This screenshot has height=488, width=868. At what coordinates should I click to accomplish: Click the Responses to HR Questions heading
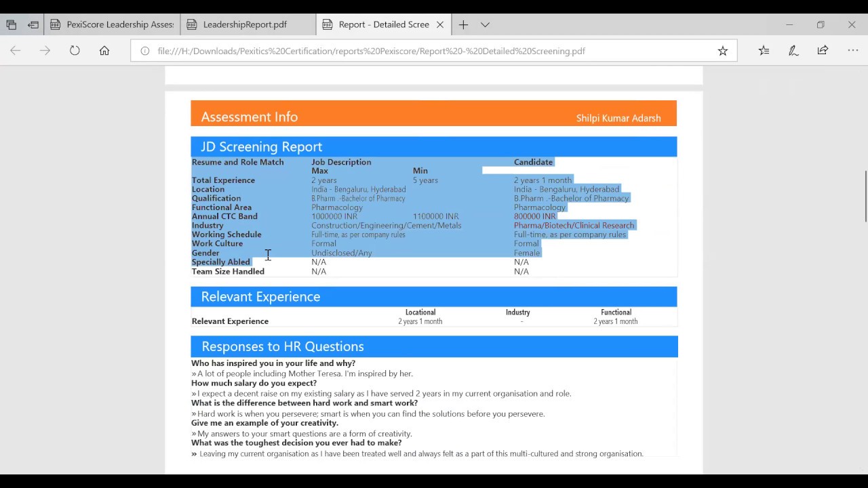(x=283, y=346)
